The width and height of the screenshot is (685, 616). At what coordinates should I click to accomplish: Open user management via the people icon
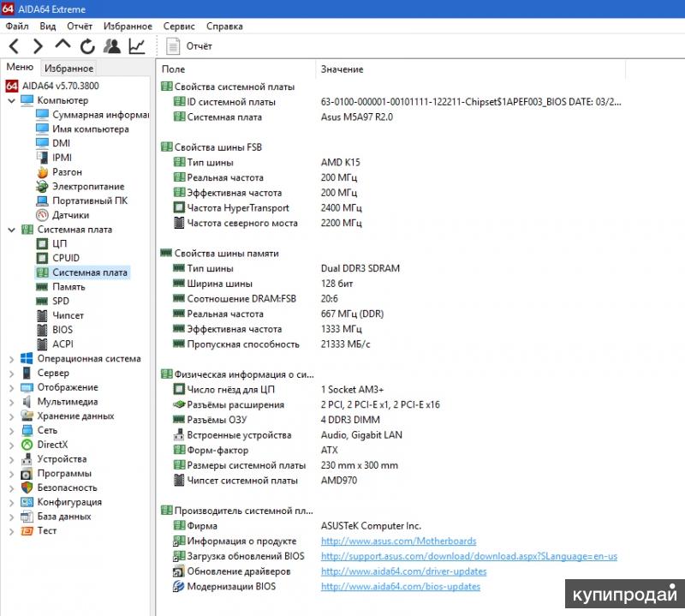[112, 46]
